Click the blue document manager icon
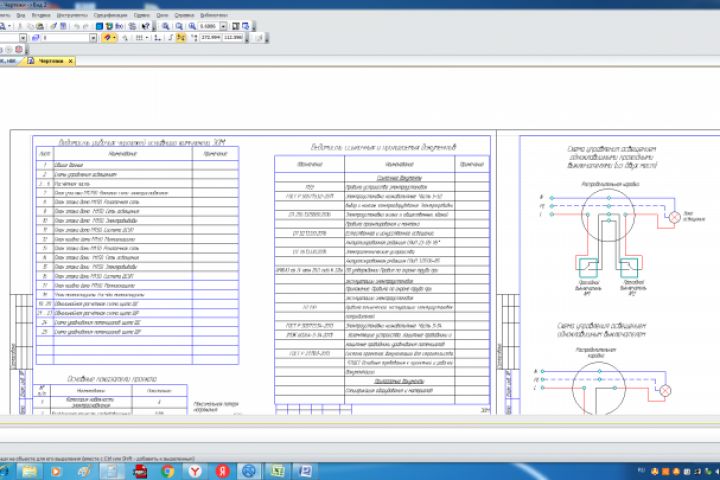This screenshot has width=720, height=480. (99, 26)
